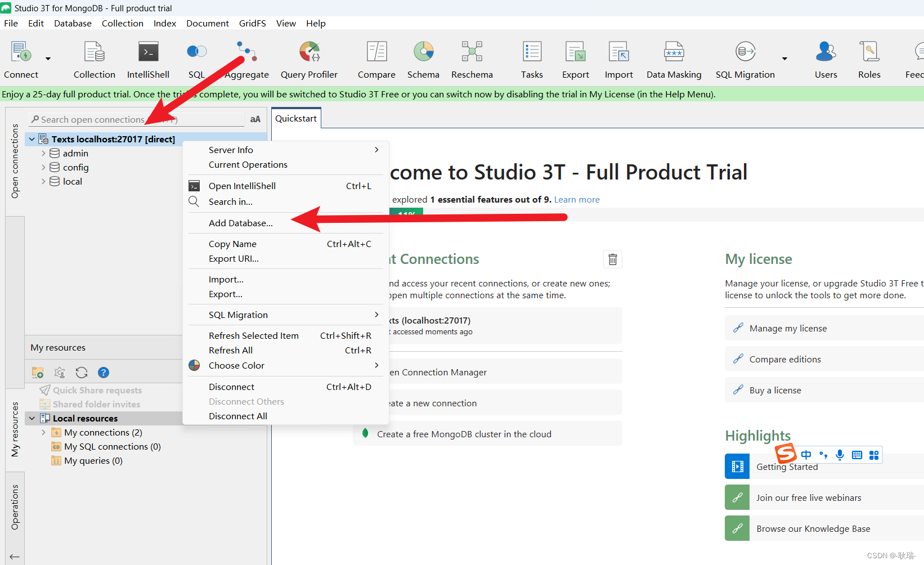924x565 pixels.
Task: Click the SQL Migration toolbar icon
Action: (x=745, y=52)
